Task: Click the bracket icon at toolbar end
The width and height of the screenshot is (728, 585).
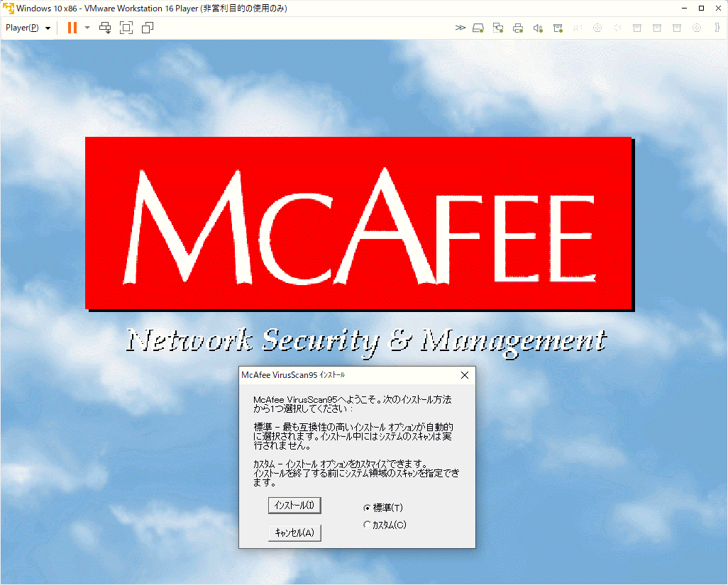Action: [x=717, y=28]
